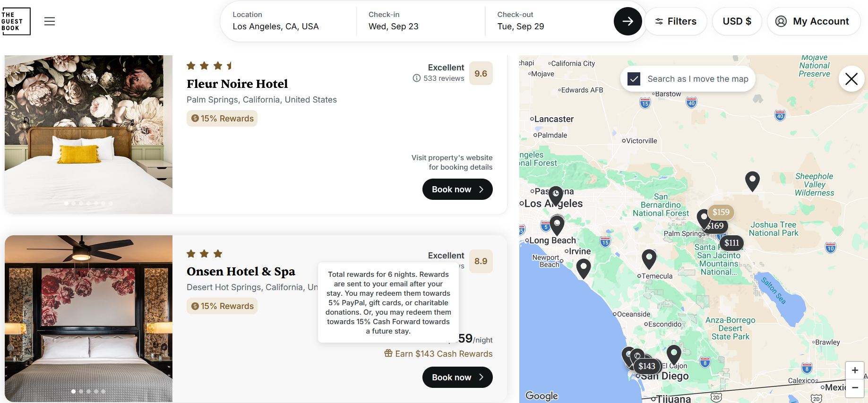Click the reviews info icon for Fleur Noire
Screen dimensions: 868x403
(x=417, y=78)
